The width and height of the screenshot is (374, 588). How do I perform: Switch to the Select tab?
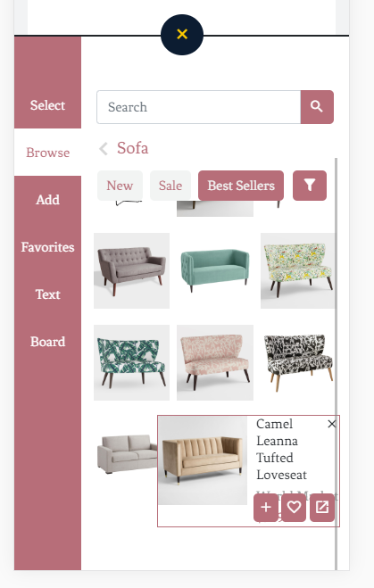tap(47, 105)
